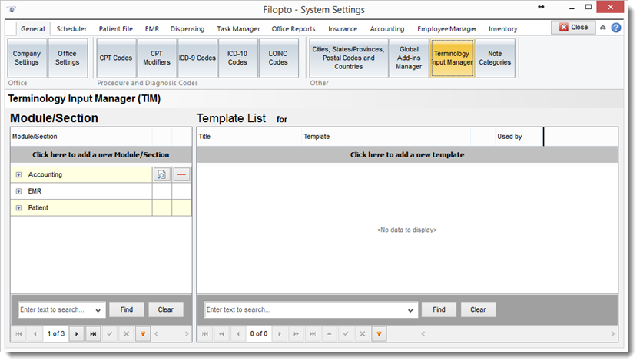640x364 pixels.
Task: Select the Dispensing tab
Action: pos(187,29)
